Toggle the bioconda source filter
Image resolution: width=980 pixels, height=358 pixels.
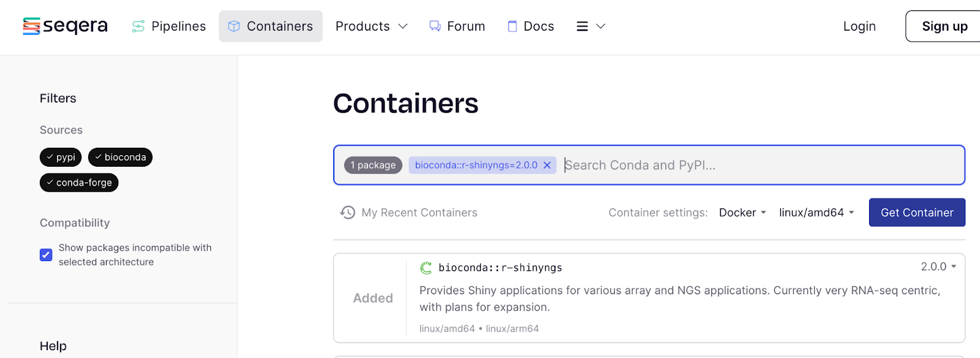pyautogui.click(x=120, y=158)
